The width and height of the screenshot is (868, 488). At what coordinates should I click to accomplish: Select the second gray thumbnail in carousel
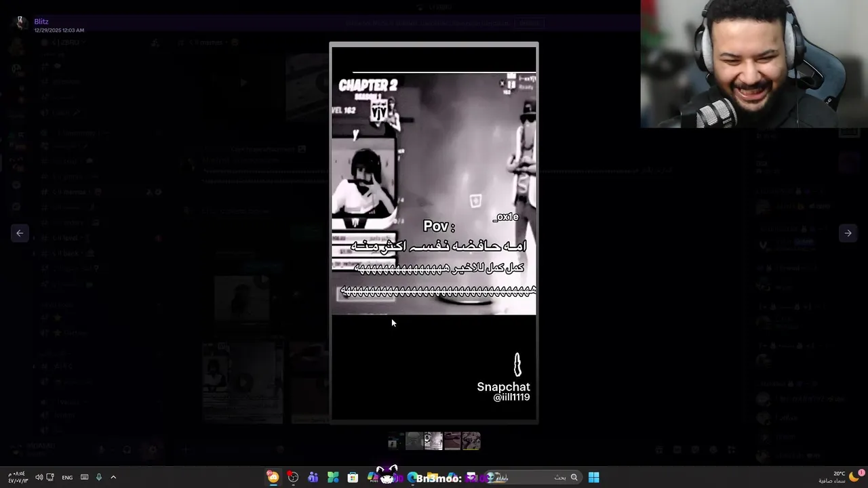pos(414,441)
